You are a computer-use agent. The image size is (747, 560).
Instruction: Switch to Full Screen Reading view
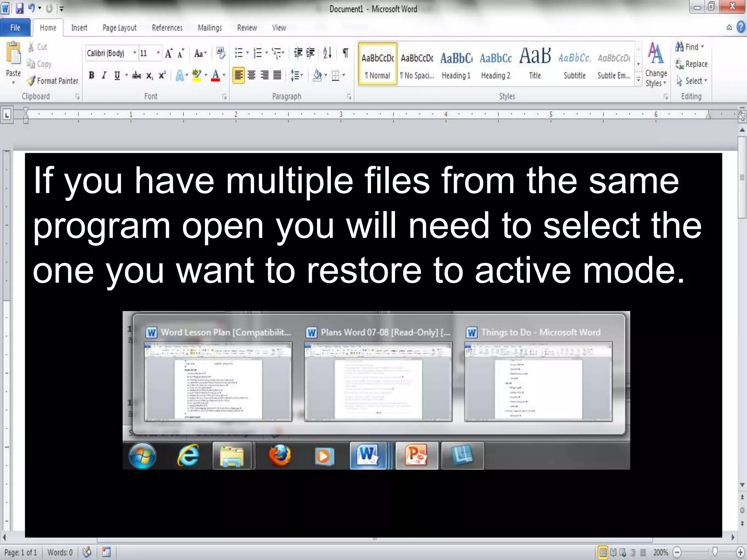613,552
